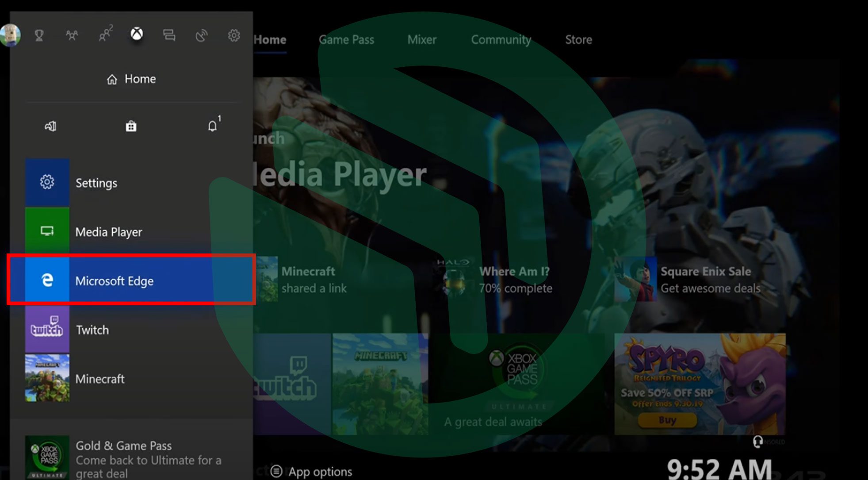Open the Xbox Game Pass Ultimate tile
The image size is (868, 480).
click(x=521, y=384)
